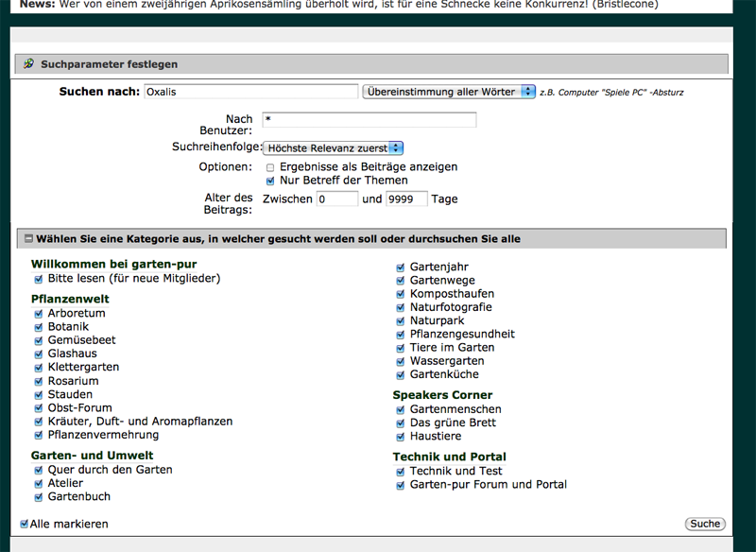
Task: Open the Technik und Portal category heading
Action: pyautogui.click(x=449, y=457)
